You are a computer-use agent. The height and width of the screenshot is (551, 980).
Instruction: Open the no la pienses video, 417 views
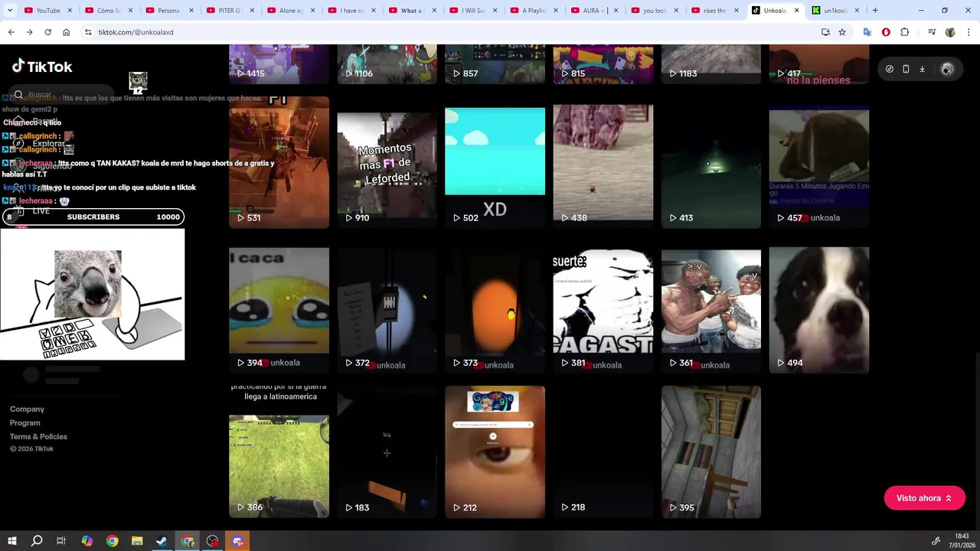[x=818, y=64]
